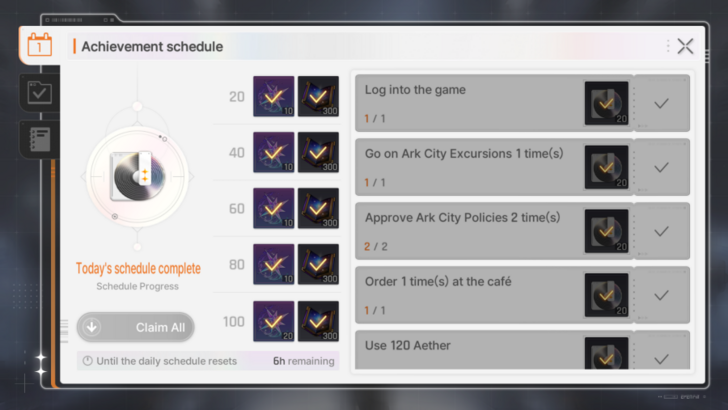Toggle checkmark for Approve Ark City Policies
The image size is (728, 410).
click(x=661, y=231)
